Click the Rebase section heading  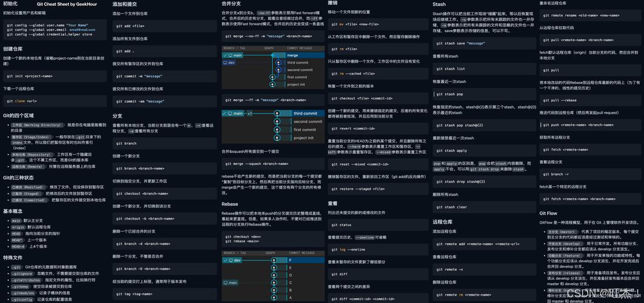230,204
